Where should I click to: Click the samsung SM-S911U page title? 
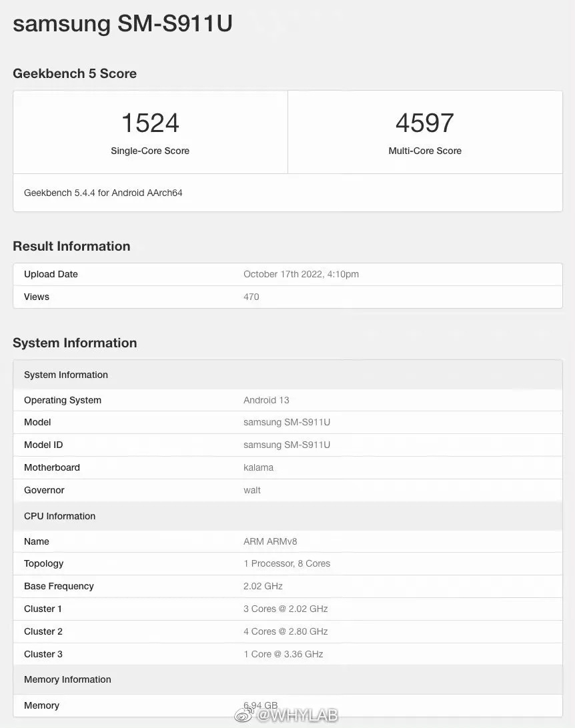[123, 23]
